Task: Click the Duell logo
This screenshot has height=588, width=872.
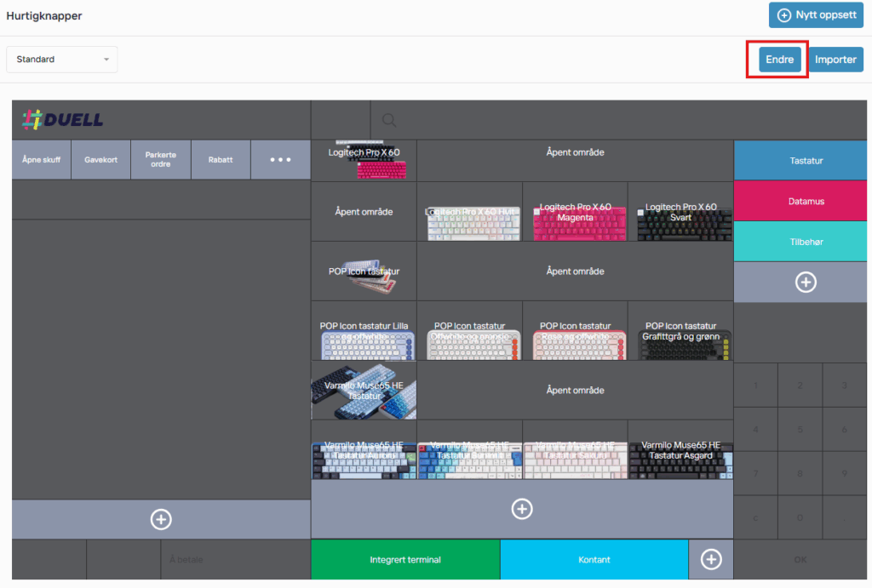Action: (x=63, y=120)
